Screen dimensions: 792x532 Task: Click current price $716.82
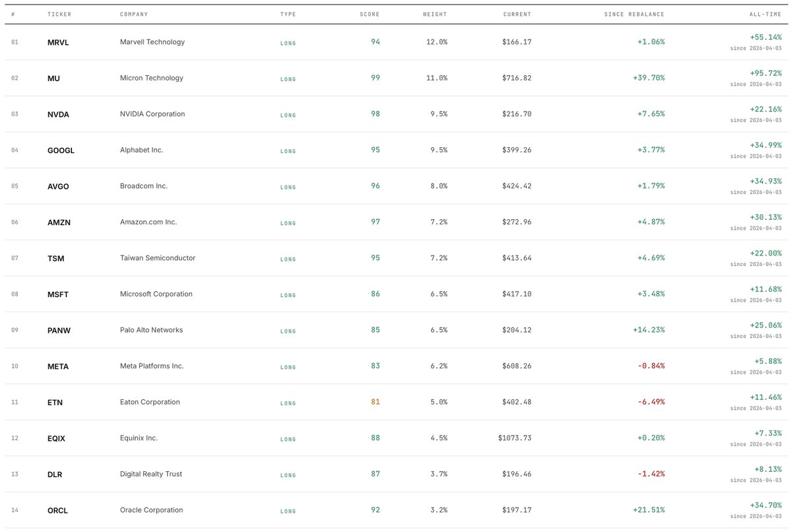pyautogui.click(x=517, y=78)
